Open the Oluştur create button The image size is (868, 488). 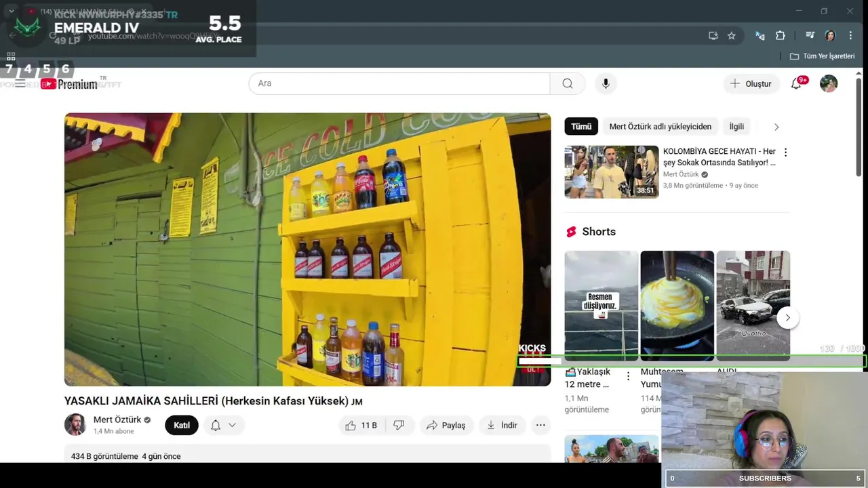pos(751,83)
